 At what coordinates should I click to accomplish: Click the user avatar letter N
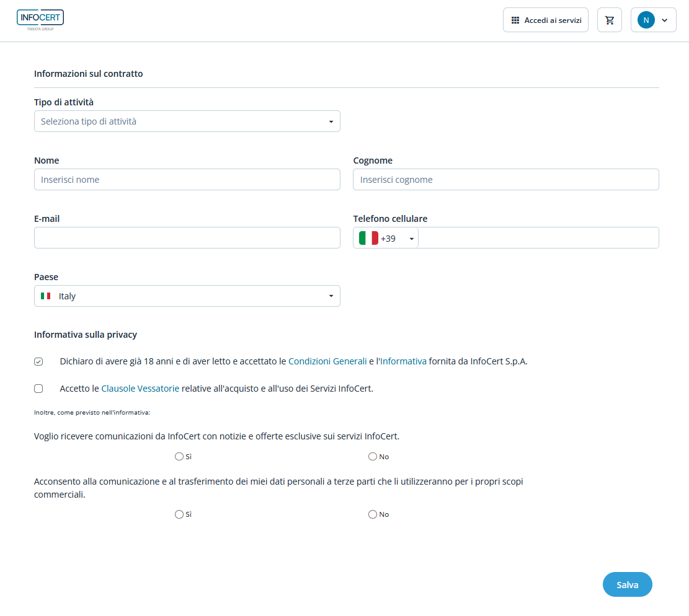[x=646, y=20]
